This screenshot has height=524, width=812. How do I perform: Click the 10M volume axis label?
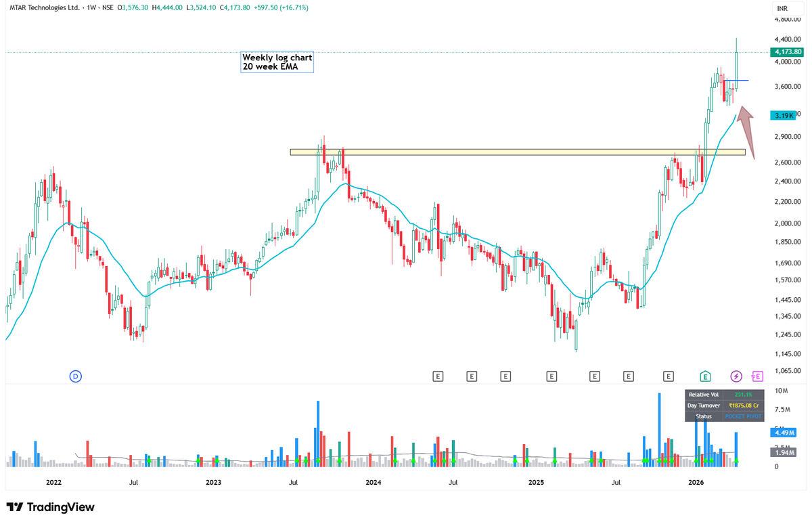click(780, 391)
